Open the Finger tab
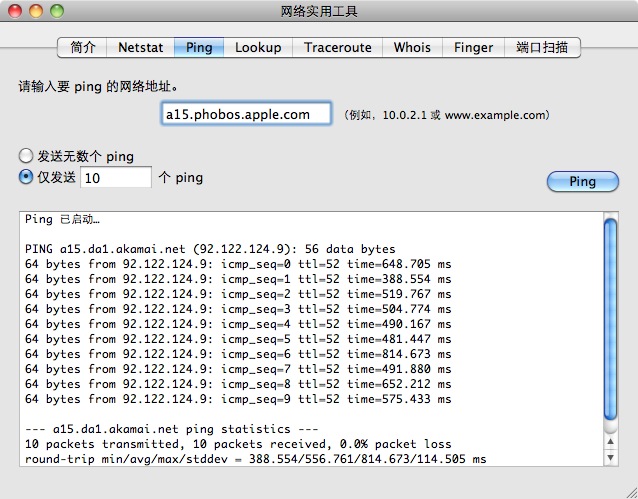Image resolution: width=638 pixels, height=499 pixels. [x=474, y=48]
